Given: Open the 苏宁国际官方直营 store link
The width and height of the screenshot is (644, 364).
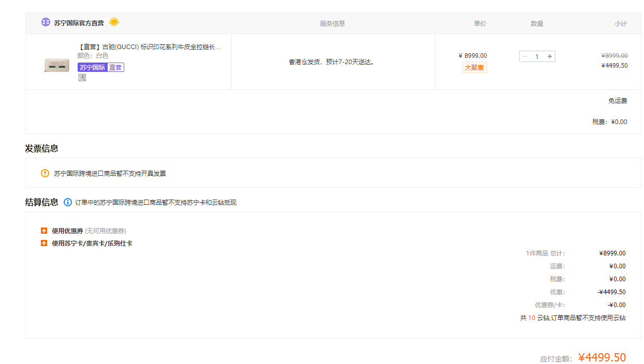Looking at the screenshot, I should pos(79,23).
